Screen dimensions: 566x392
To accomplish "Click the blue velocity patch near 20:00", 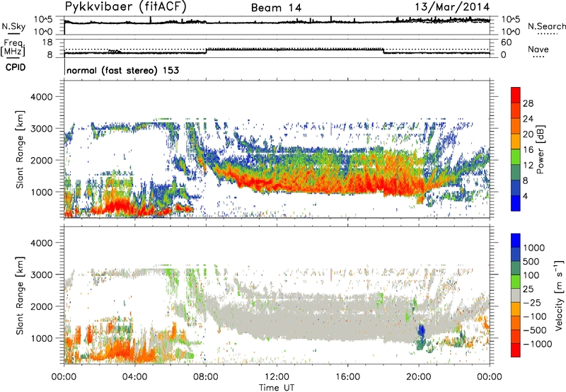I will 421,330.
